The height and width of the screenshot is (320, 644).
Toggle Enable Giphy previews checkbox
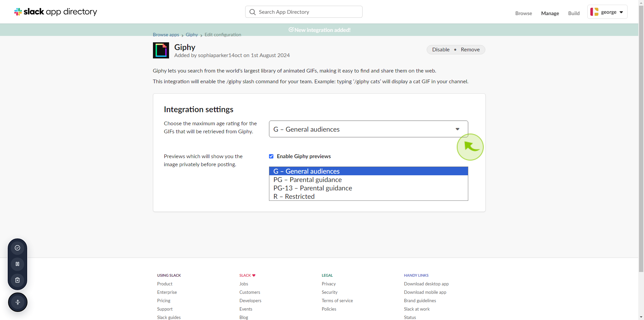271,156
